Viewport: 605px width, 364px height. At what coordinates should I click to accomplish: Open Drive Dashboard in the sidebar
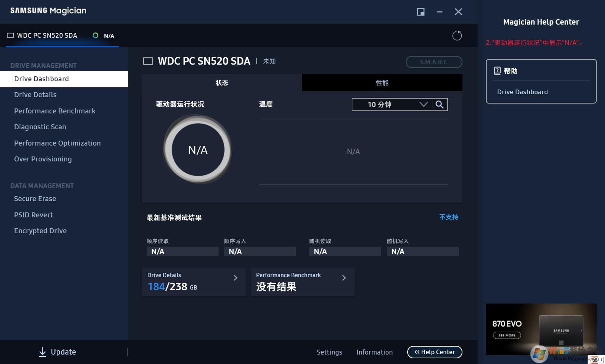[x=64, y=79]
